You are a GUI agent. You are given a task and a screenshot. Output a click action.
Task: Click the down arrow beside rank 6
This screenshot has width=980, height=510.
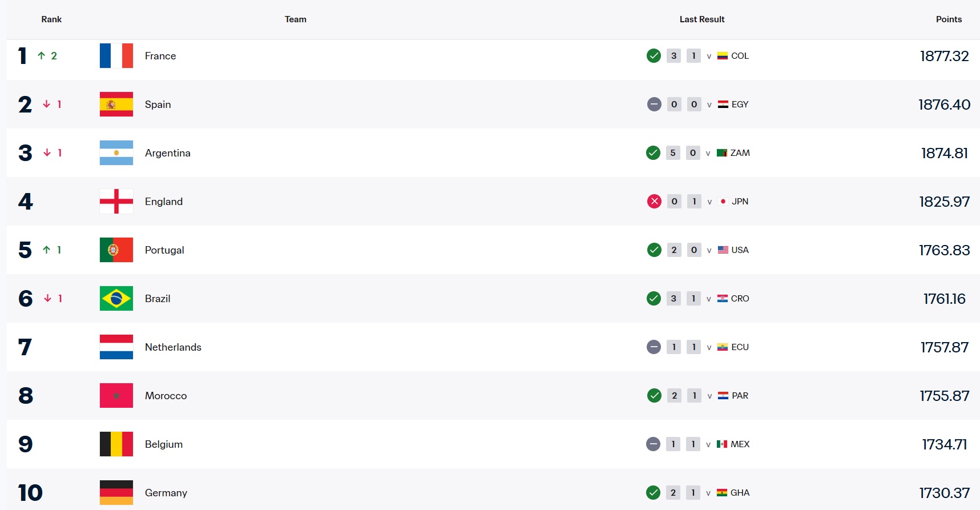click(47, 299)
